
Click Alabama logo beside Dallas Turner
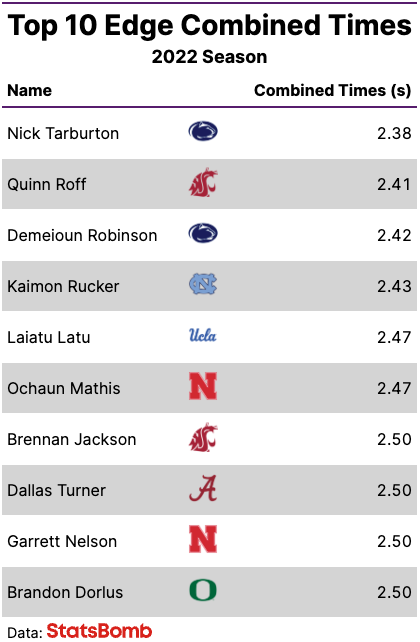(x=203, y=488)
